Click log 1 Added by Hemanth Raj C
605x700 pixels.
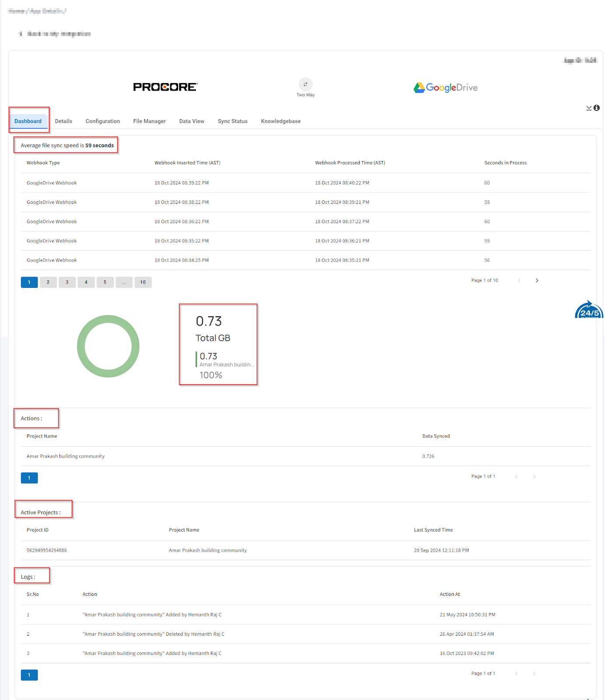[x=152, y=615]
